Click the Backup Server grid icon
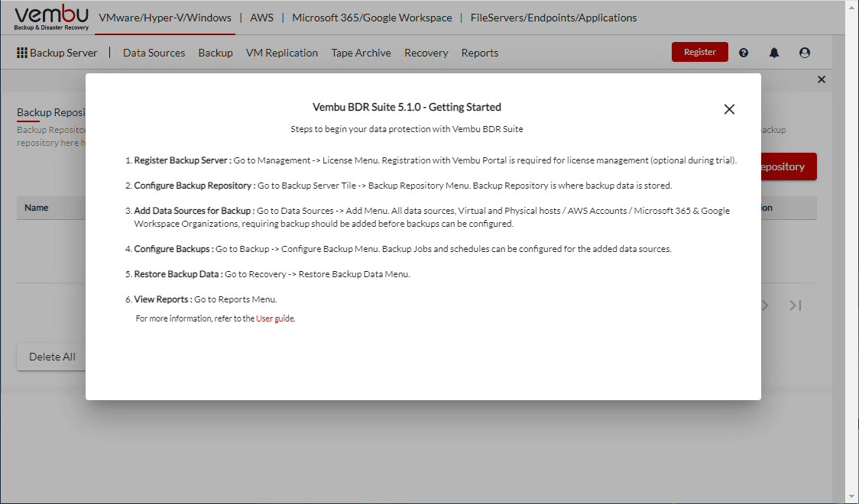This screenshot has height=504, width=859. pyautogui.click(x=23, y=52)
